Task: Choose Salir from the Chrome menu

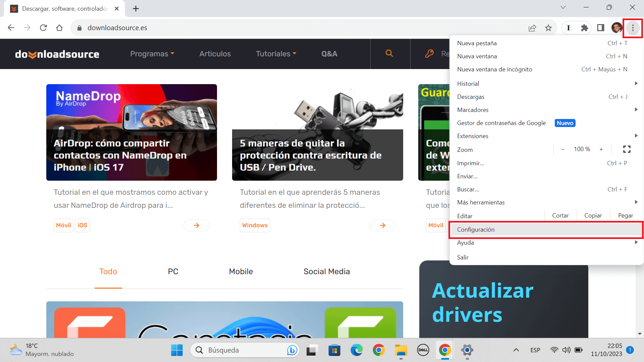Action: coord(546,257)
